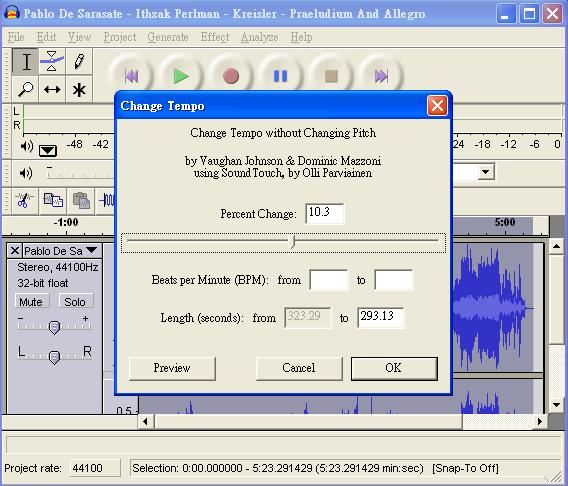The height and width of the screenshot is (486, 568).
Task: Click the Copy icon in edit toolbar
Action: (53, 200)
